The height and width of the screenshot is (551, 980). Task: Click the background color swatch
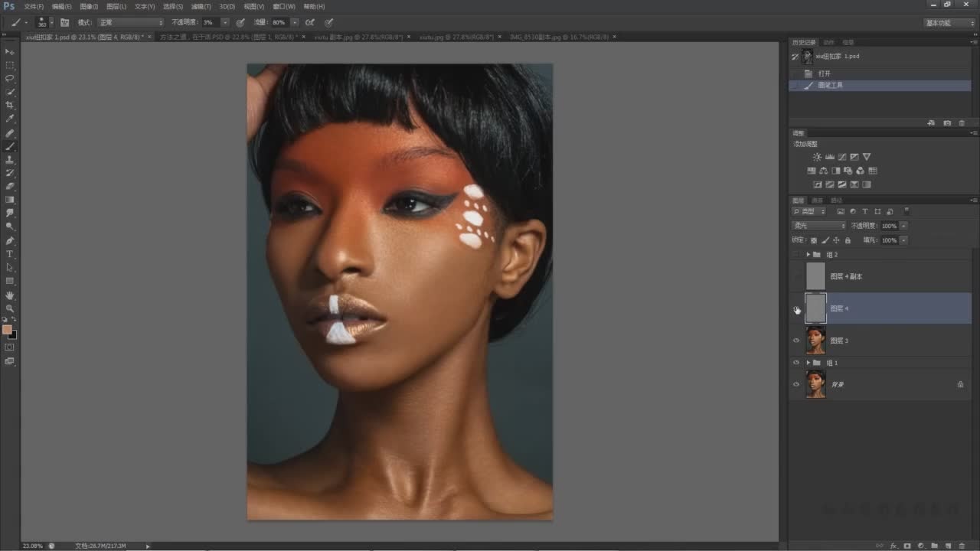[x=13, y=335]
